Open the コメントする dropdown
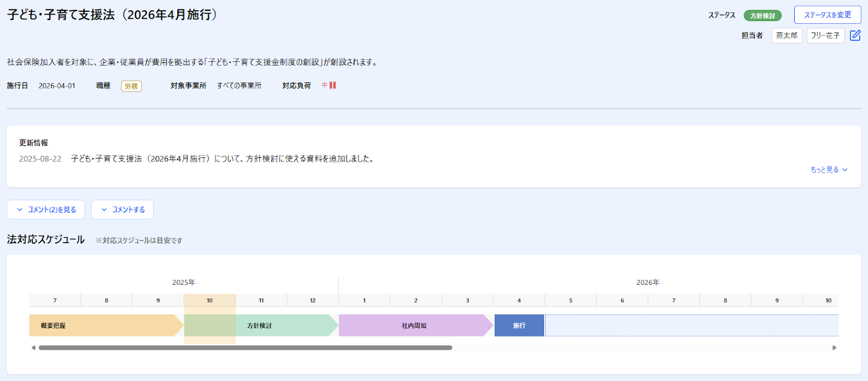The image size is (868, 381). (123, 209)
